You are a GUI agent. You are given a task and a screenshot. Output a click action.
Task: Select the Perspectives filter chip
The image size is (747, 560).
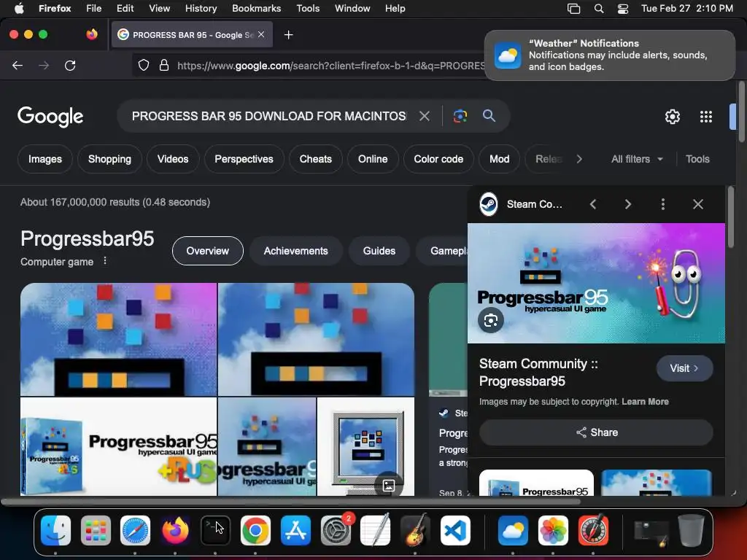pos(244,159)
